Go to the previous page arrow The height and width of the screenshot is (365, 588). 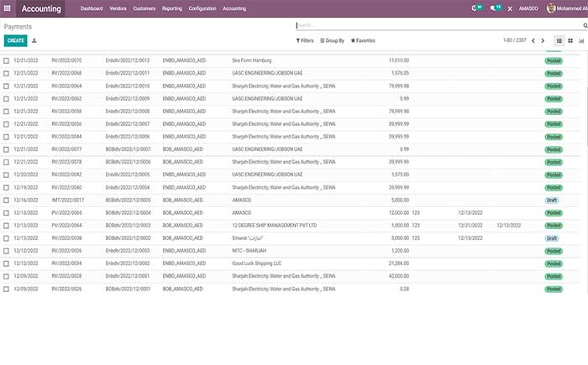point(533,40)
